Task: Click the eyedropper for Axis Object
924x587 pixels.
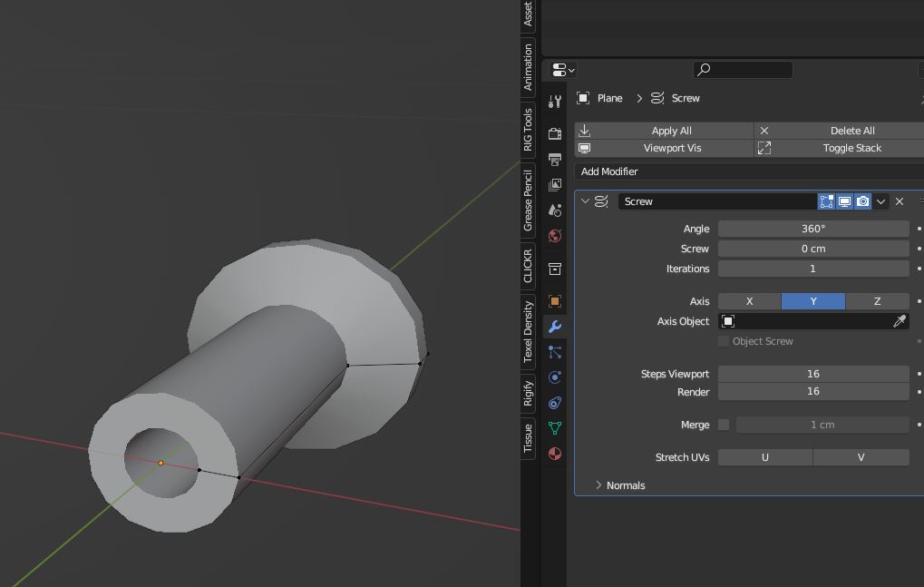Action: pos(900,321)
